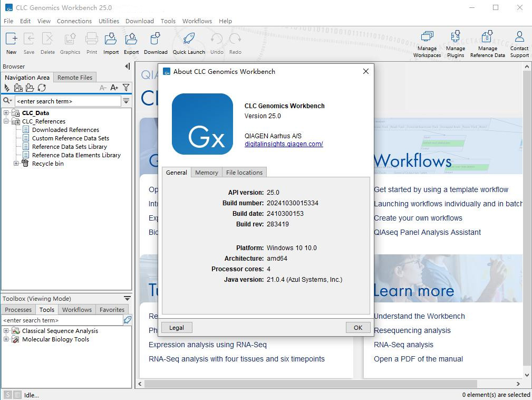Screen dimensions: 532x400
Task: Select Custom Reference Data Sets item
Action: tap(71, 138)
